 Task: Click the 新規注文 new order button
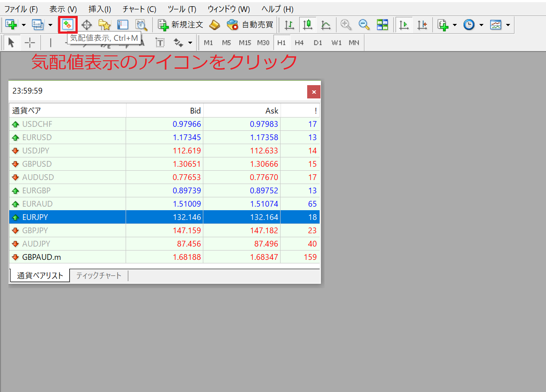click(181, 25)
